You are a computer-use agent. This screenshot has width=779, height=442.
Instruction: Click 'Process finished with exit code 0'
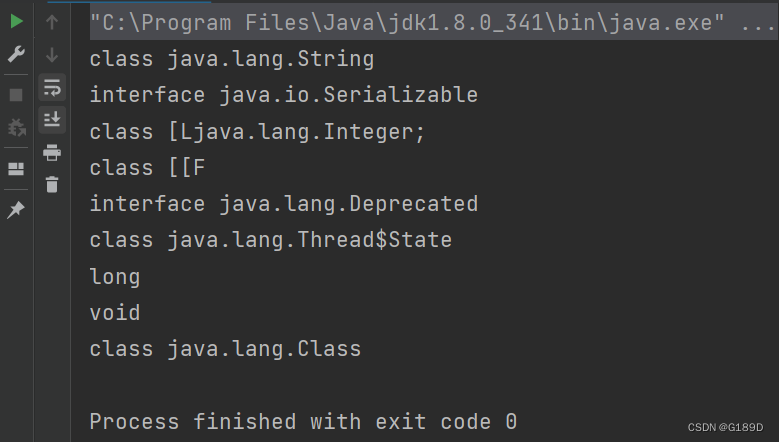303,422
